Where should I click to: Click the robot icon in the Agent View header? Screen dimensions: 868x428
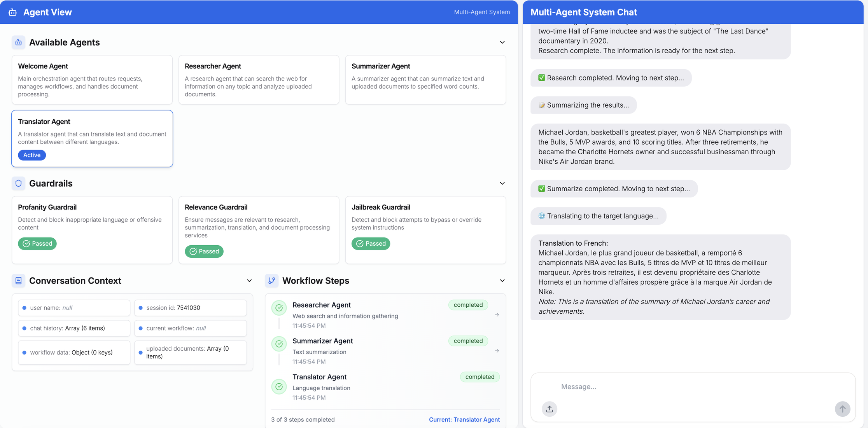pos(12,12)
